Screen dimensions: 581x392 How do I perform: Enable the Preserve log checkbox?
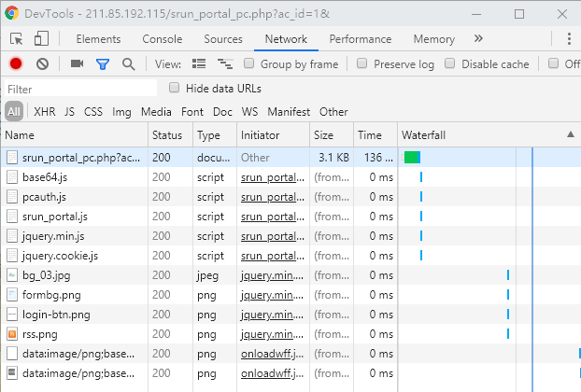[x=362, y=64]
